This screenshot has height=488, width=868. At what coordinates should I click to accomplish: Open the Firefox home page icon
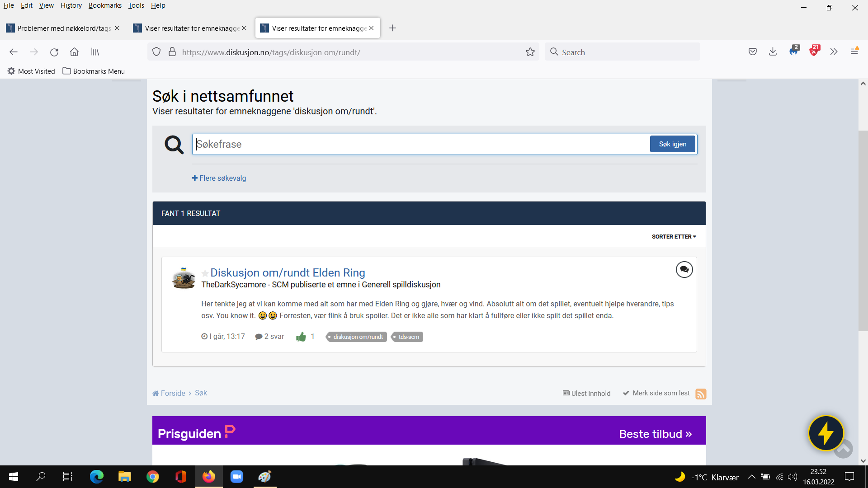click(x=74, y=52)
